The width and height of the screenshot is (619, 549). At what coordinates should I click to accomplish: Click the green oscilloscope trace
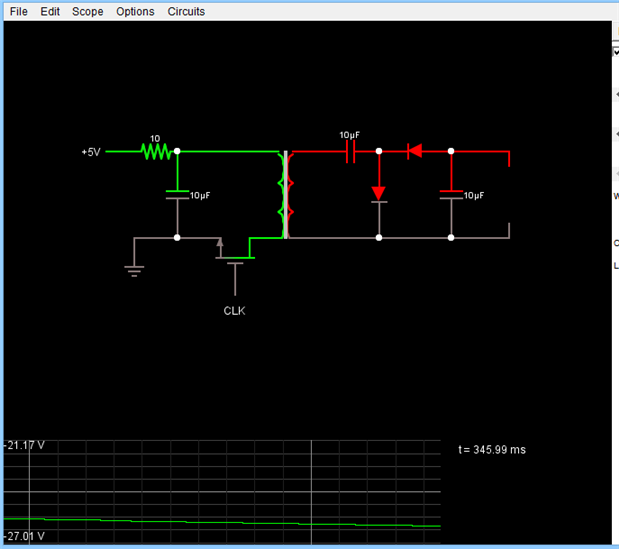coord(222,522)
